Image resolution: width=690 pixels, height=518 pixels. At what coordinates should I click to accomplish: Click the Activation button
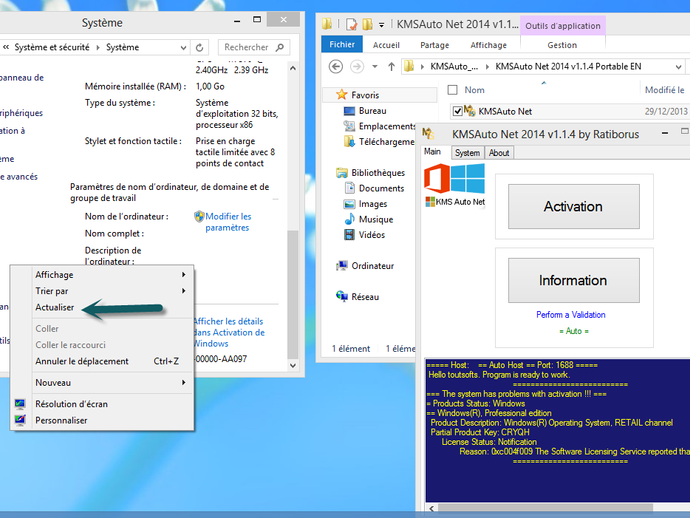[574, 206]
